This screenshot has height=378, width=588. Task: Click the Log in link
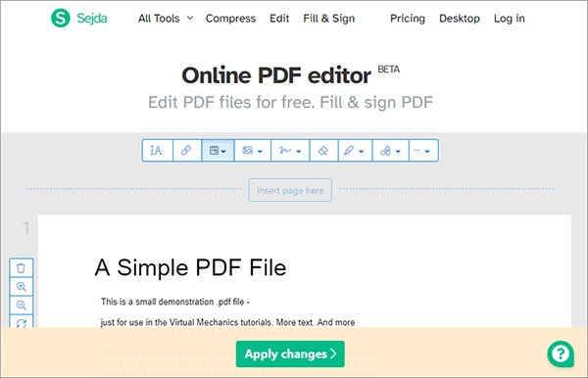[510, 19]
